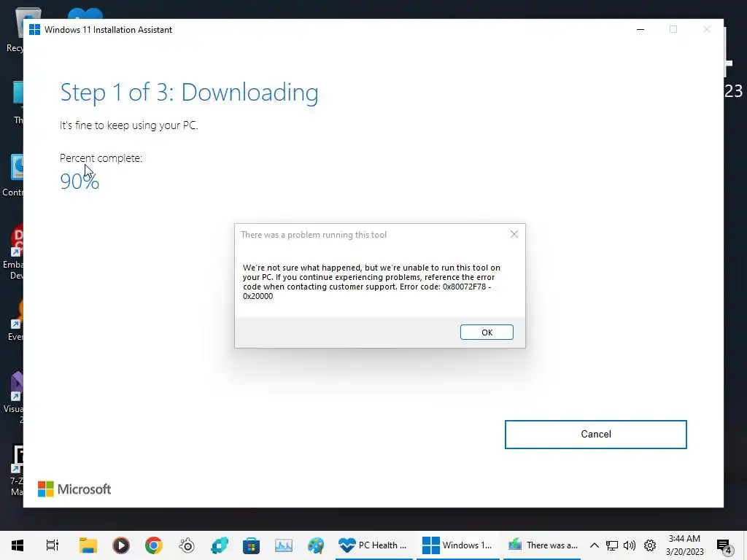747x560 pixels.
Task: Open Google Chrome from the taskbar
Action: pos(153,545)
